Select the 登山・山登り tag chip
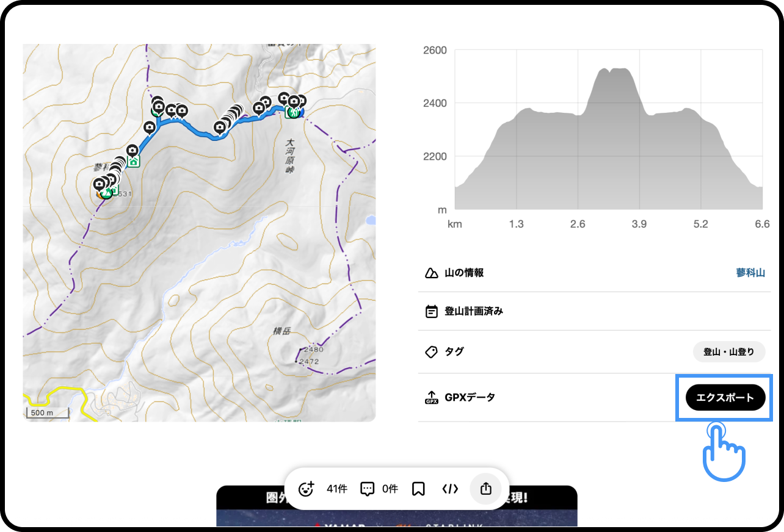This screenshot has height=532, width=784. [728, 352]
